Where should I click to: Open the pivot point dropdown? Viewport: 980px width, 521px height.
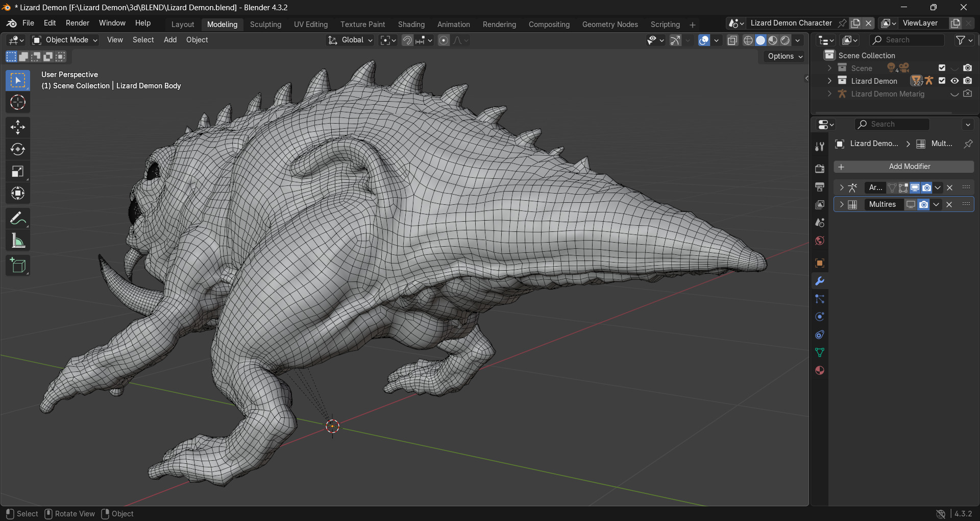[x=388, y=40]
